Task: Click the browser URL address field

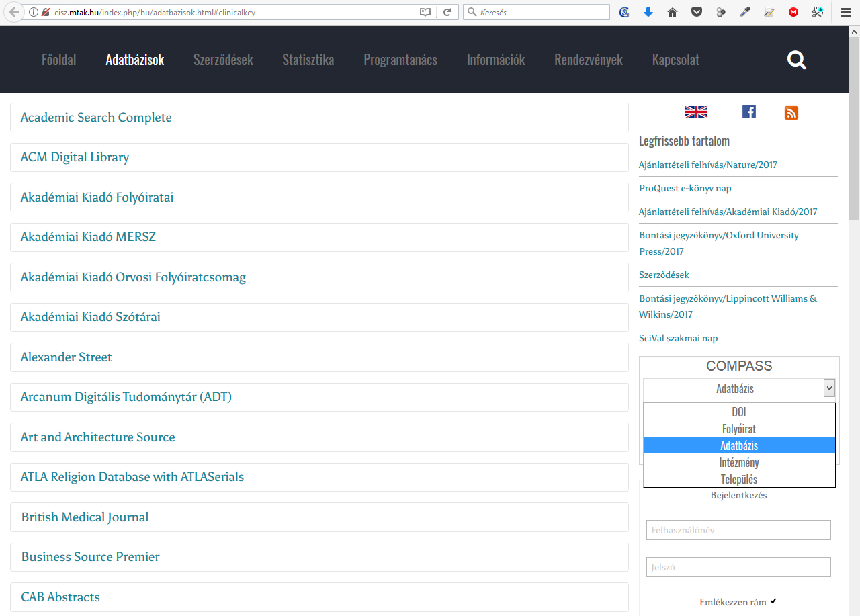Action: coord(235,12)
